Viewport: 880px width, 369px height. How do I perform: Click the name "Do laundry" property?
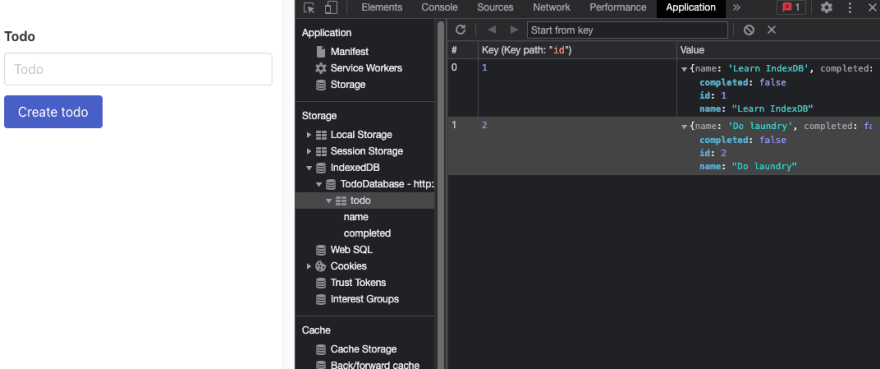[748, 167]
